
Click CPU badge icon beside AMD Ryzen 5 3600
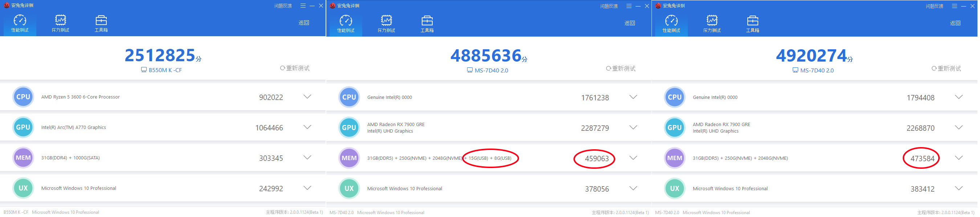point(23,97)
